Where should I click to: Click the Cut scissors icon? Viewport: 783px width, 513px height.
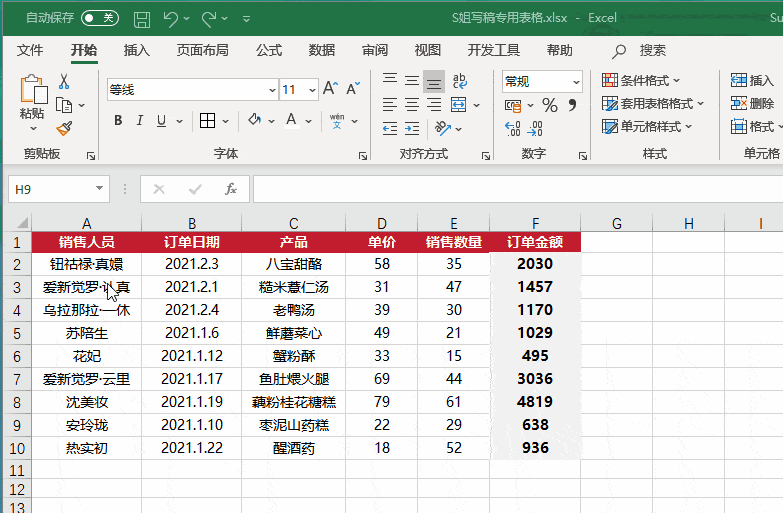point(64,81)
